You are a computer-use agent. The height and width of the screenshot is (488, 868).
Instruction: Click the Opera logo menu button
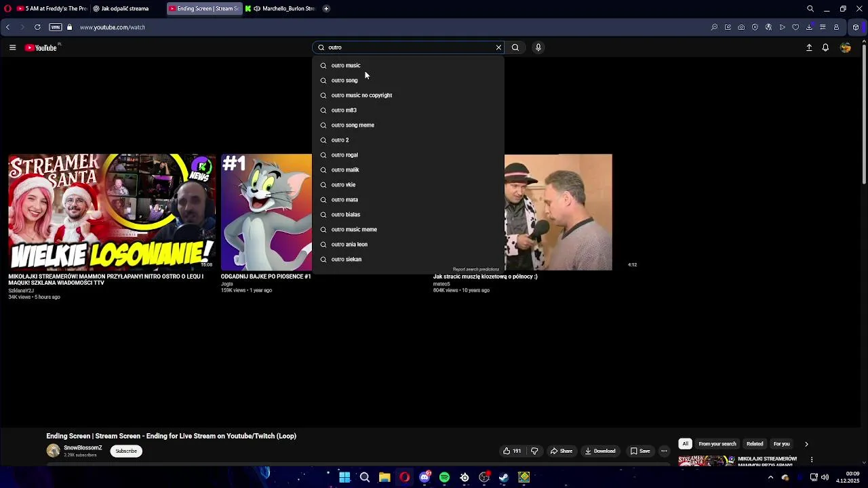[x=7, y=9]
